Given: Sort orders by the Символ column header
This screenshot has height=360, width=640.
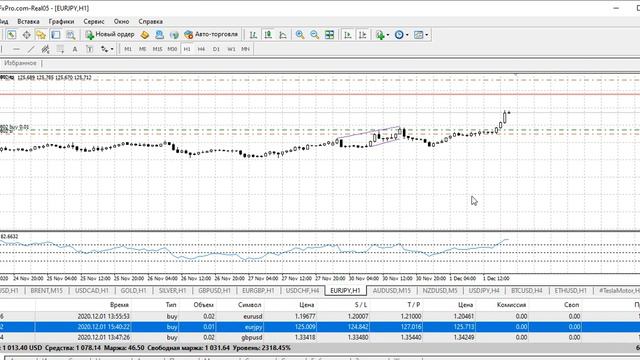Looking at the screenshot, I should click(249, 305).
